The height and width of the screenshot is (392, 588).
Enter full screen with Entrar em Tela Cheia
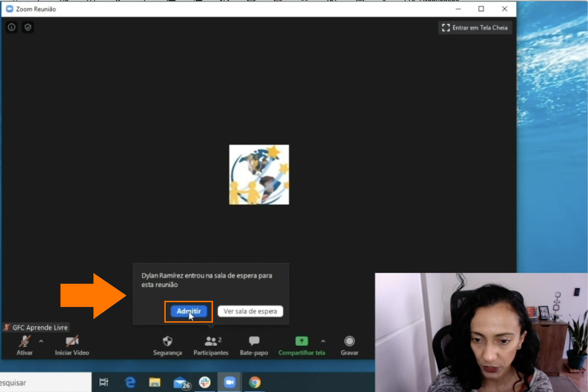tap(475, 28)
